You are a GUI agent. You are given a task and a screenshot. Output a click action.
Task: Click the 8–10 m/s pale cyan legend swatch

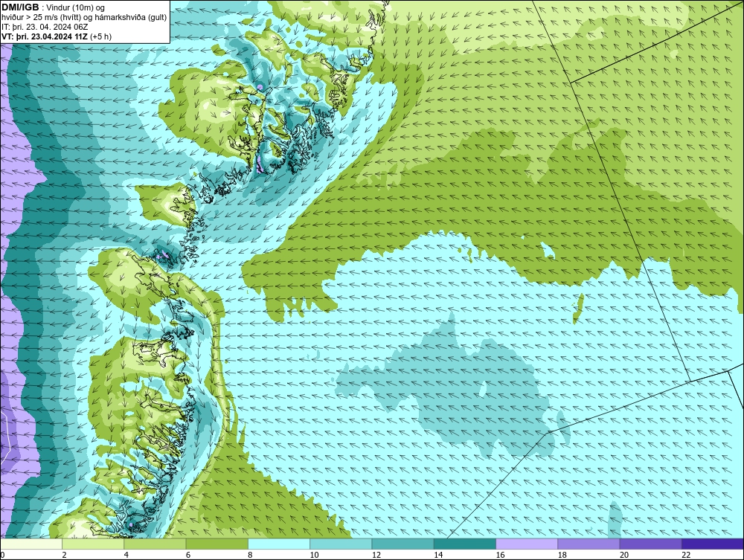[279, 544]
